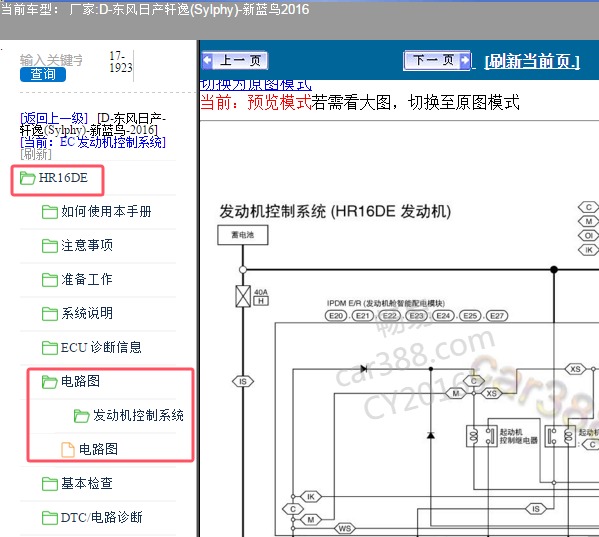This screenshot has width=599, height=537.
Task: Open the 电路图 document entry
Action: [x=98, y=450]
